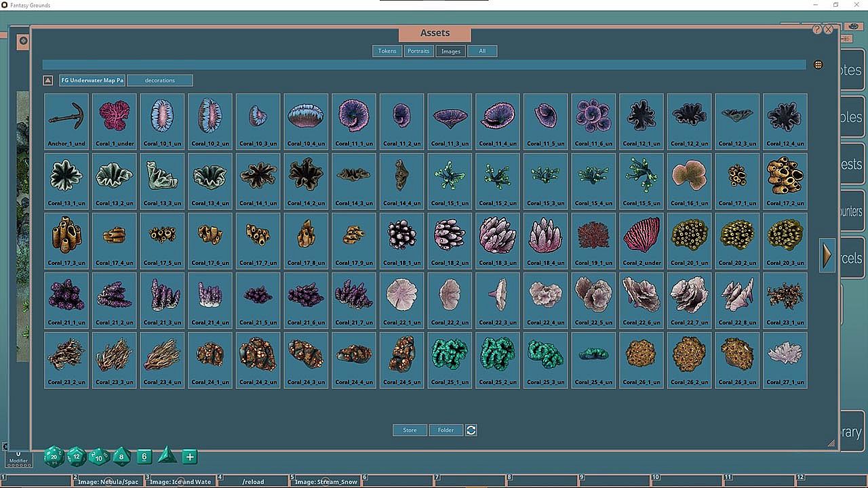Click the refresh assets icon
The width and height of the screenshot is (868, 488).
coord(471,430)
